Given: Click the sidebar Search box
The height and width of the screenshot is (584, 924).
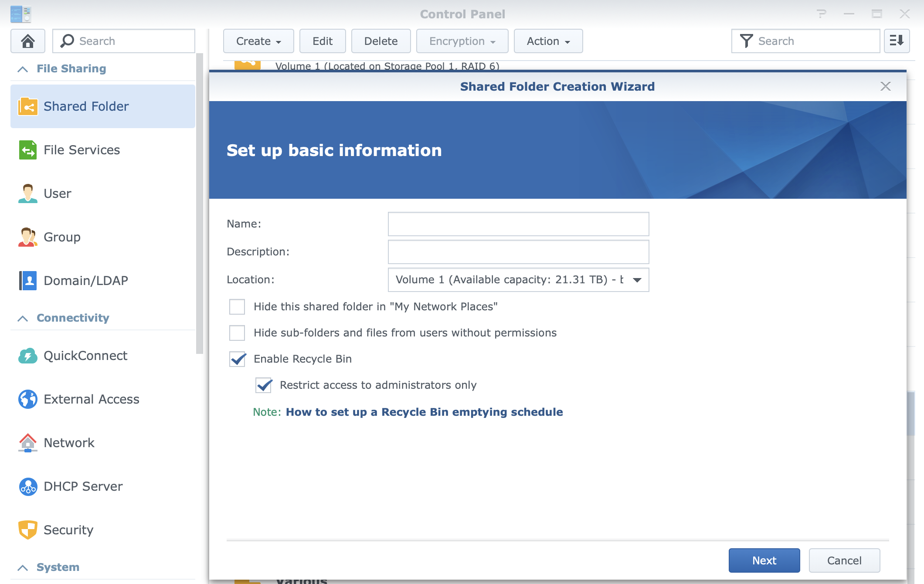Looking at the screenshot, I should pyautogui.click(x=124, y=41).
